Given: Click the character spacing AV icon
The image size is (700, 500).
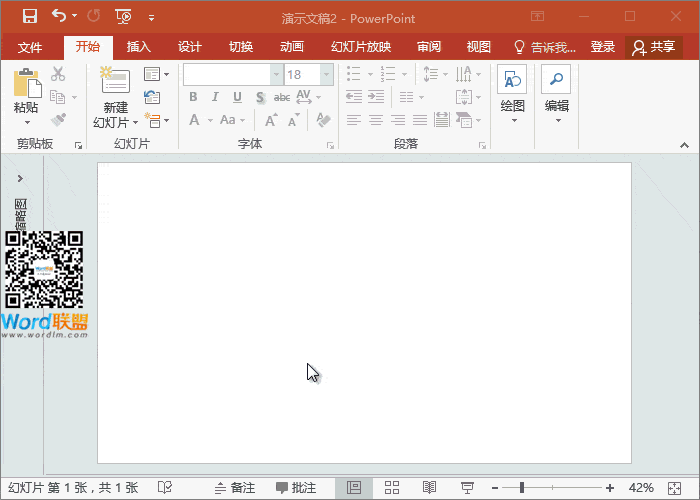Looking at the screenshot, I should (x=304, y=96).
